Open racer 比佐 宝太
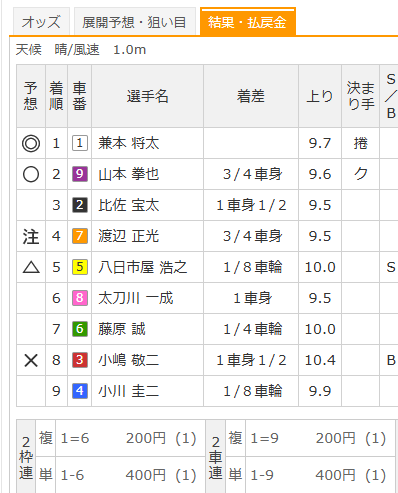This screenshot has width=398, height=493. pyautogui.click(x=129, y=205)
